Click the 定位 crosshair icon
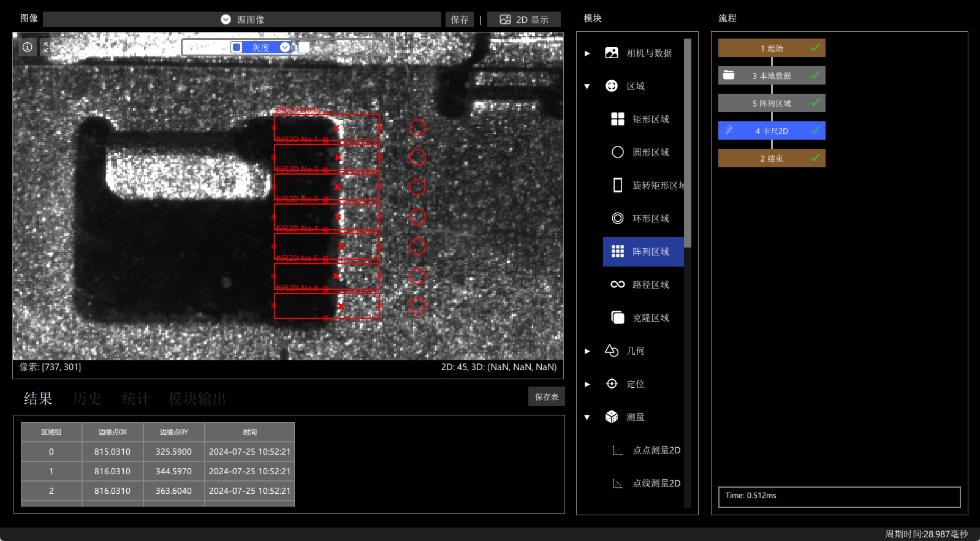980x541 pixels. click(x=612, y=384)
